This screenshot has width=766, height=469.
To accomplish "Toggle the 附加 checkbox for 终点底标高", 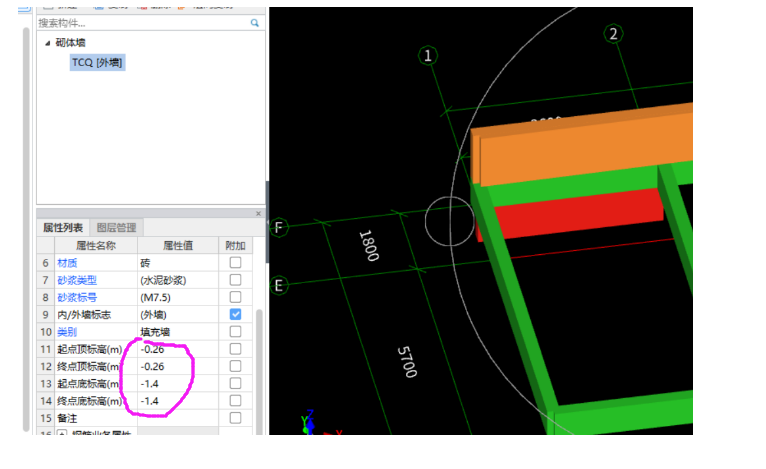I will pos(235,401).
